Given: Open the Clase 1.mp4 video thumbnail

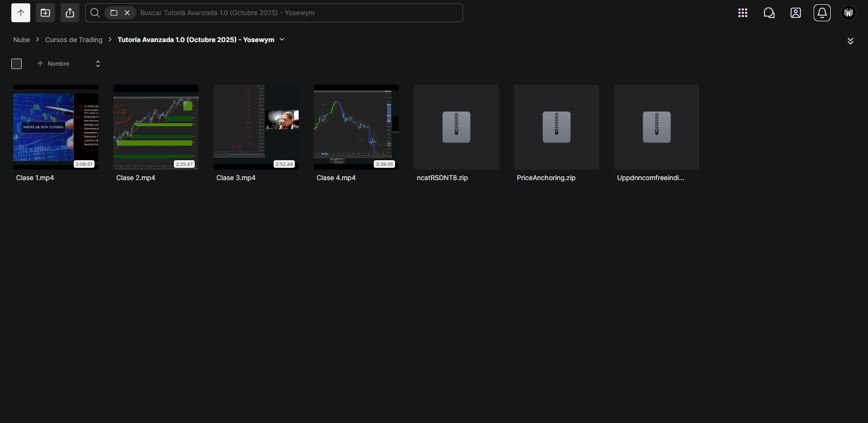Looking at the screenshot, I should 56,127.
